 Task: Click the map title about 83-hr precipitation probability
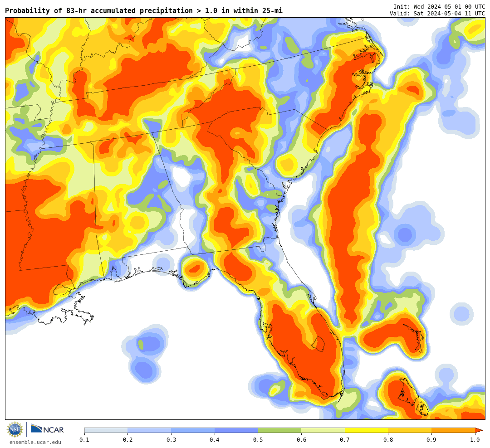(x=144, y=10)
